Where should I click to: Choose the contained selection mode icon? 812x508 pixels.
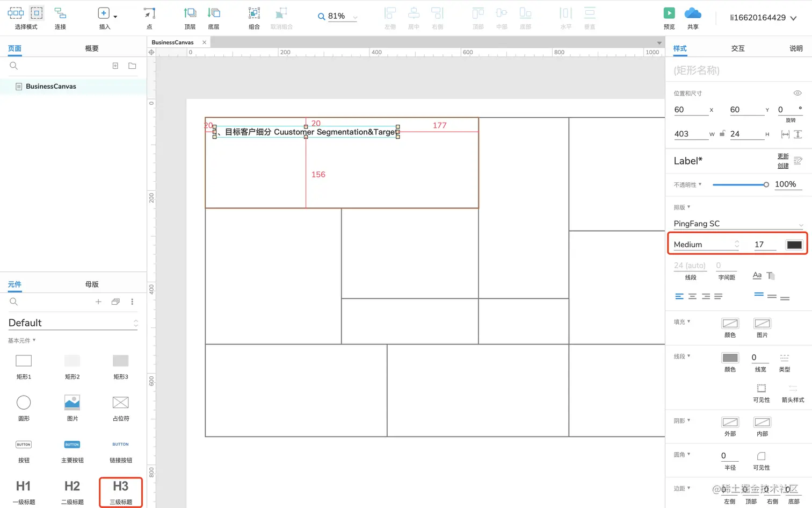point(37,13)
